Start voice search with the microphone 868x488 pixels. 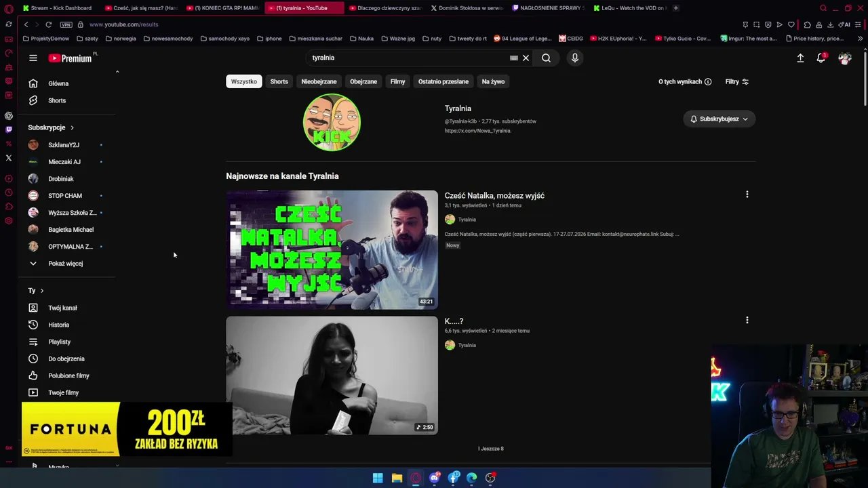[x=574, y=58]
